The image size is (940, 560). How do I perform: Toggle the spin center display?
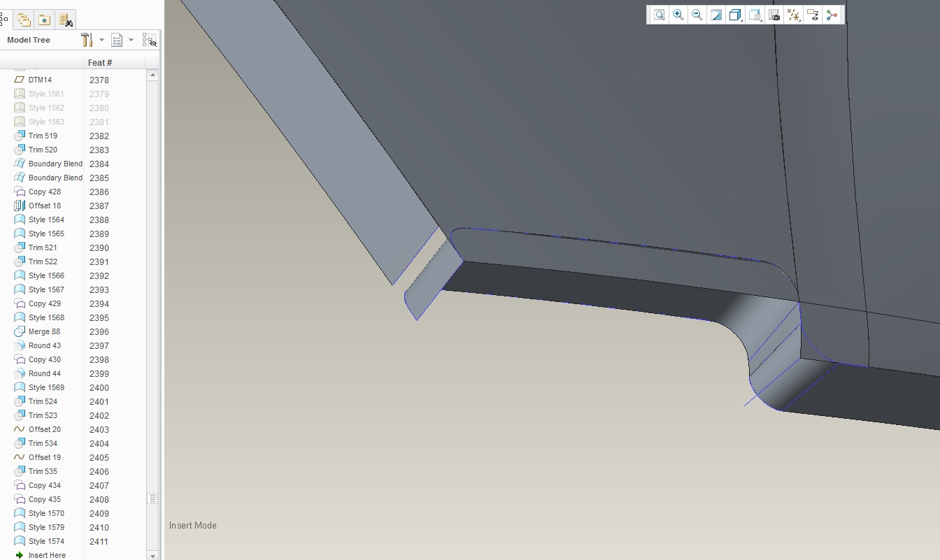click(x=832, y=15)
